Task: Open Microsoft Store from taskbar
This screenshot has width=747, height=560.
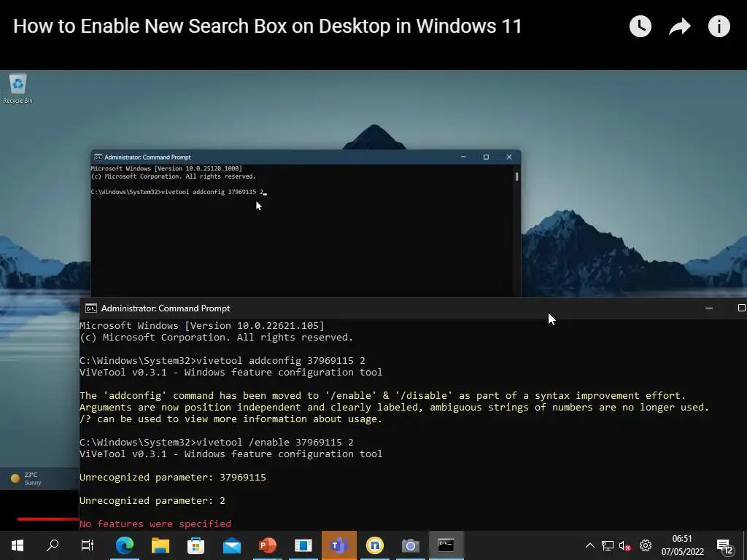Action: [196, 545]
